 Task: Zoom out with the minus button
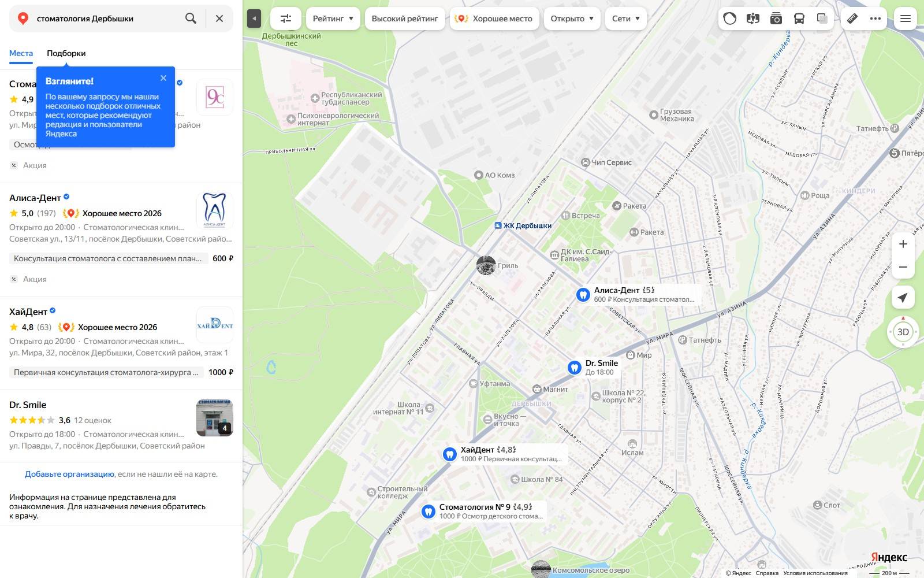pos(903,267)
